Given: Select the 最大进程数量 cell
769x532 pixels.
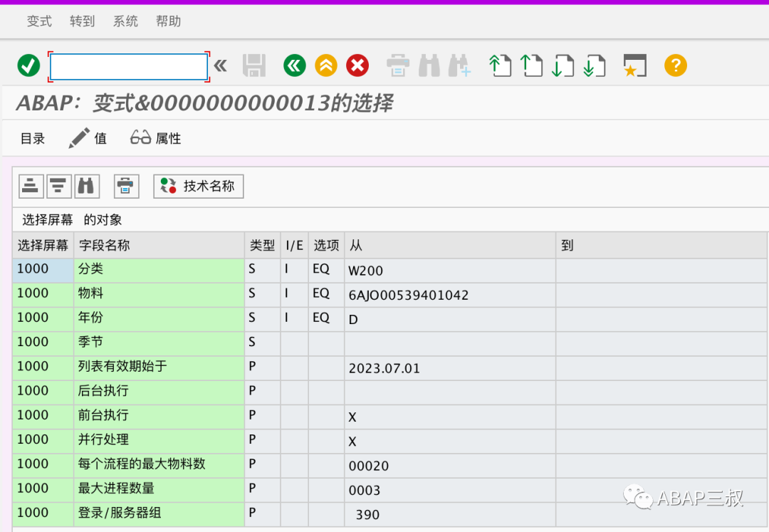Looking at the screenshot, I should [x=159, y=490].
